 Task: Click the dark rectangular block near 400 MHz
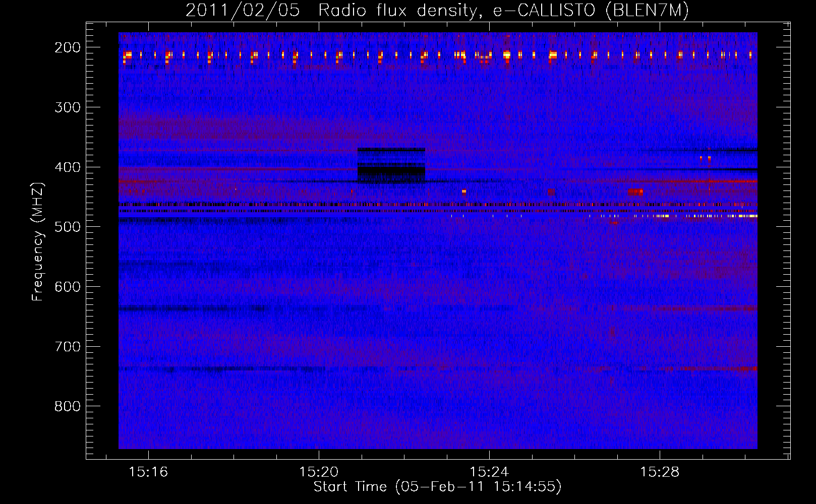(x=391, y=166)
